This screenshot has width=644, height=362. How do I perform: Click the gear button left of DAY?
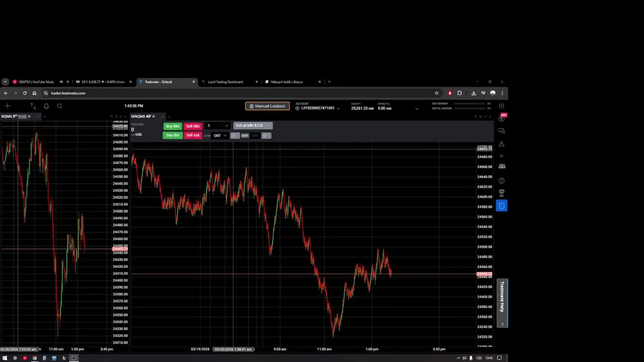coord(234,136)
